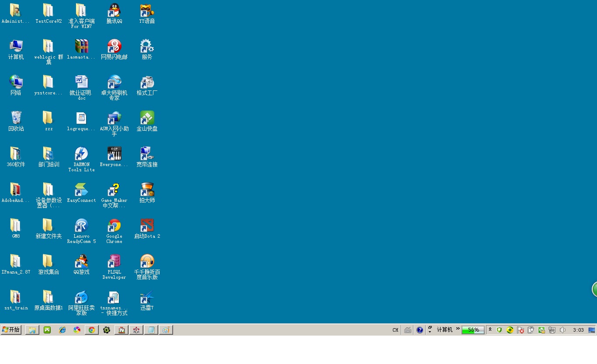Launch Chrome from the taskbar

point(92,330)
